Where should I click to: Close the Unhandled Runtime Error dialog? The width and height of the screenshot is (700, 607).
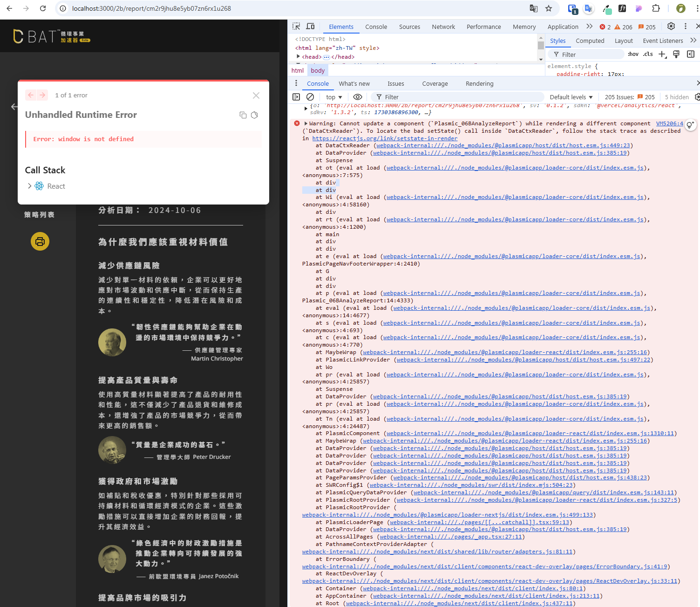256,95
